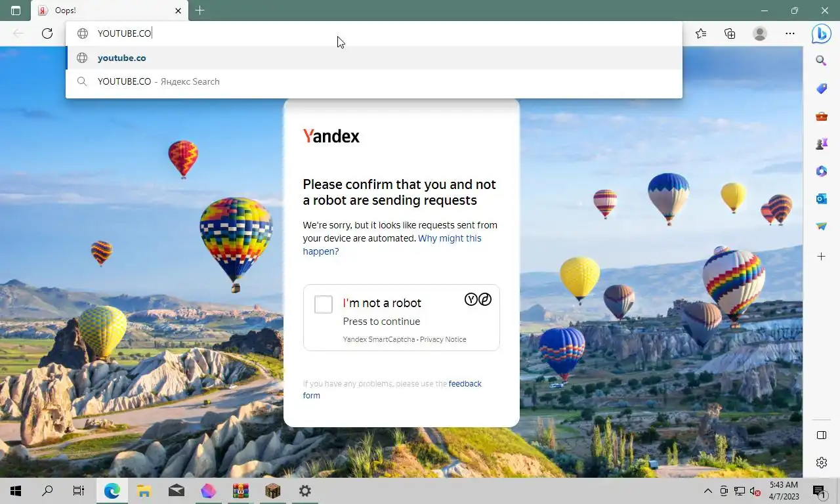This screenshot has height=504, width=840.
Task: Switch to the Oops! browser tab
Action: click(x=110, y=10)
